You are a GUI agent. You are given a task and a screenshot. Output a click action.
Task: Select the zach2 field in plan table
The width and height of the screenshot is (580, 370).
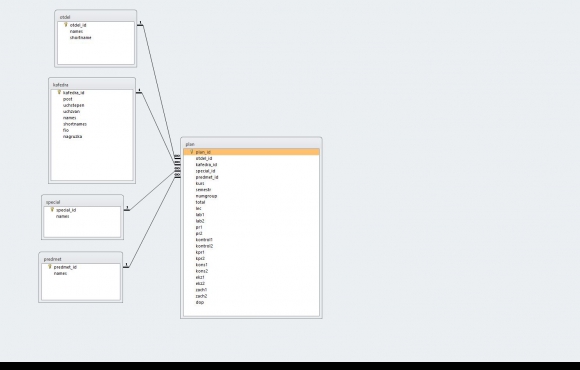click(202, 296)
